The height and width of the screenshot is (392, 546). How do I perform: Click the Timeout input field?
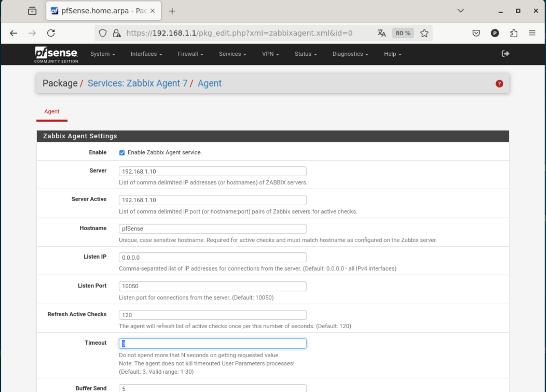coord(213,344)
